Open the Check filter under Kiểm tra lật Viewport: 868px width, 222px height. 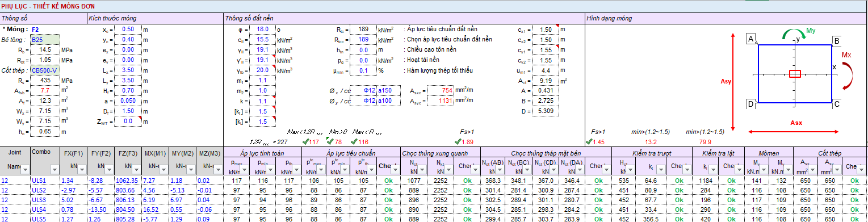point(739,169)
